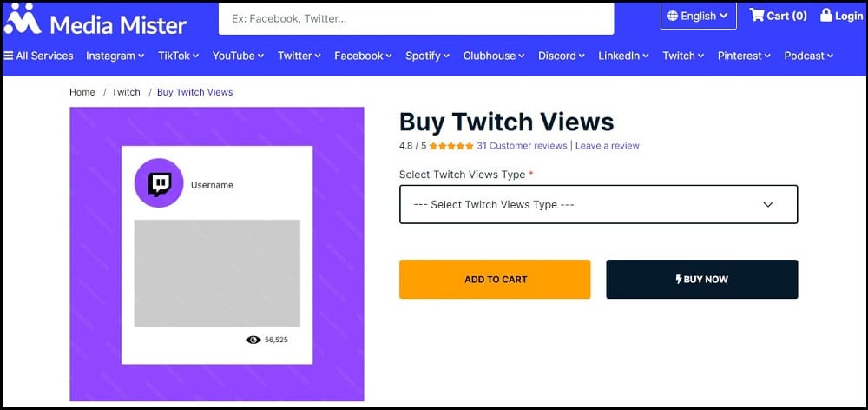Click the purple Twitch product image
The width and height of the screenshot is (868, 410).
pos(217,254)
